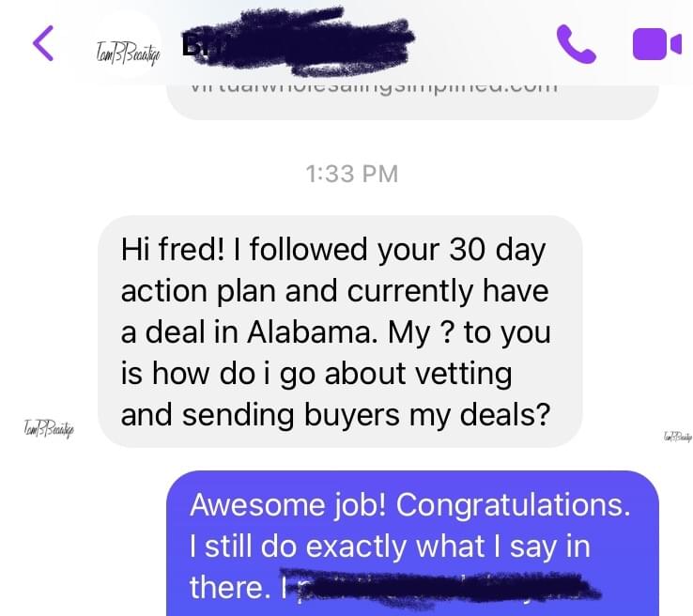Click "sending buyers my deals?" line
This screenshot has height=616, width=693.
coord(334,414)
